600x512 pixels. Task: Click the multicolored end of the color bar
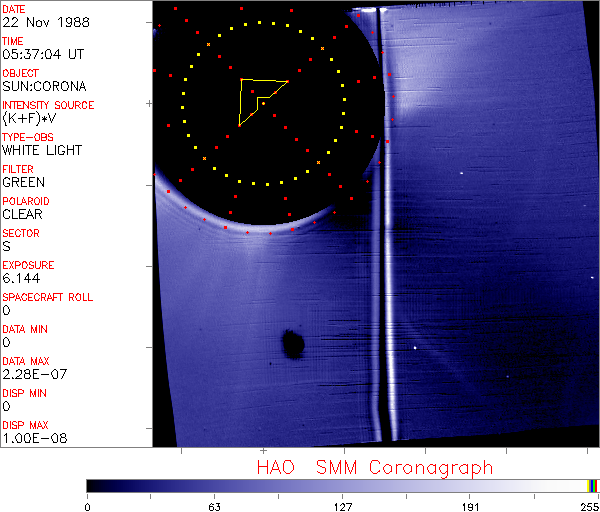pos(592,485)
